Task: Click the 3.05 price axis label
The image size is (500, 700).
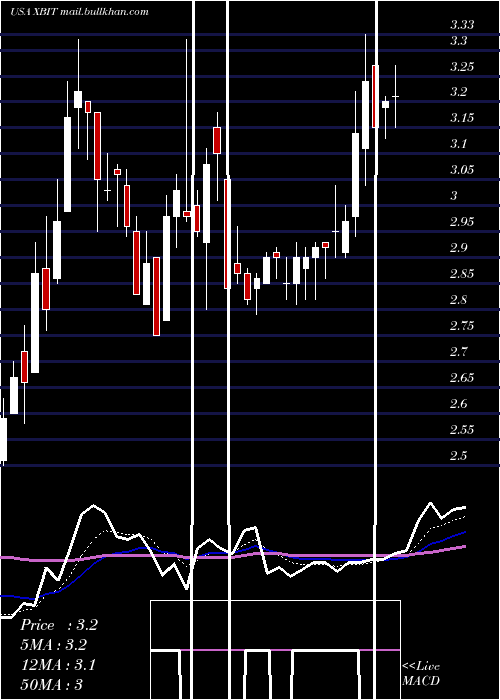Action: [x=462, y=170]
